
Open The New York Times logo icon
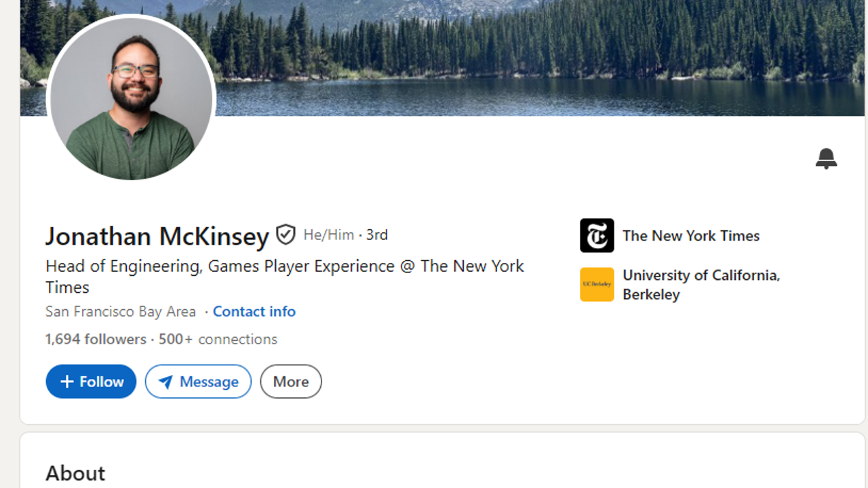[597, 235]
